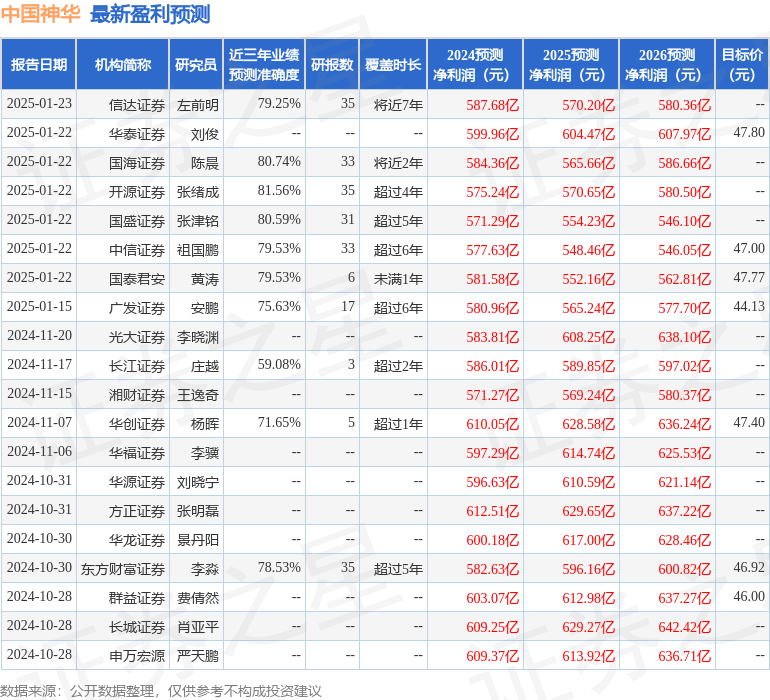Select the 研究员 column header
Image resolution: width=770 pixels, height=700 pixels.
tap(196, 64)
